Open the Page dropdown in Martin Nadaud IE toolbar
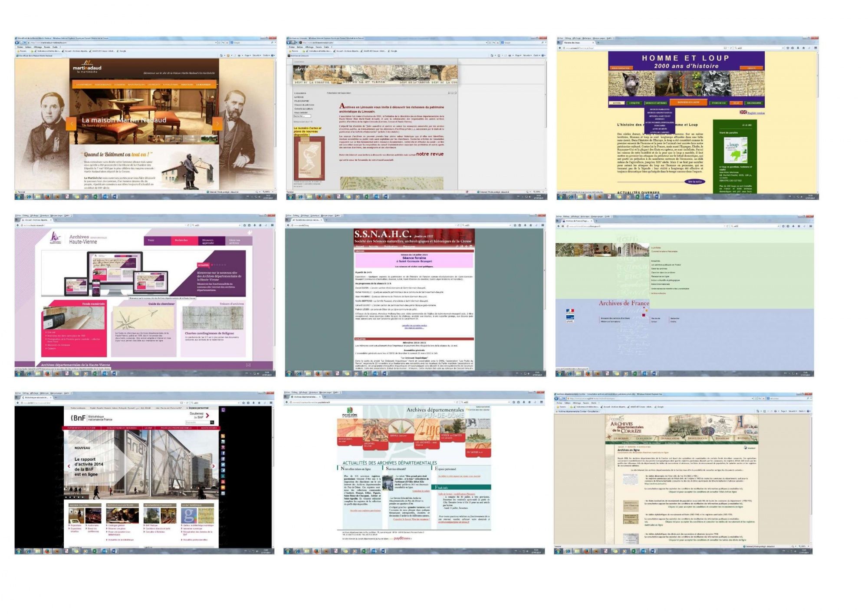 click(x=247, y=56)
